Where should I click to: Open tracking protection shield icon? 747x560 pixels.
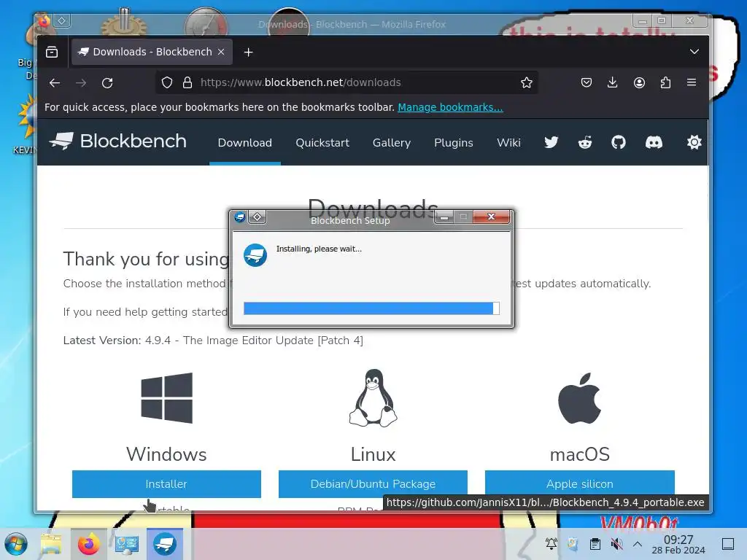pyautogui.click(x=167, y=82)
